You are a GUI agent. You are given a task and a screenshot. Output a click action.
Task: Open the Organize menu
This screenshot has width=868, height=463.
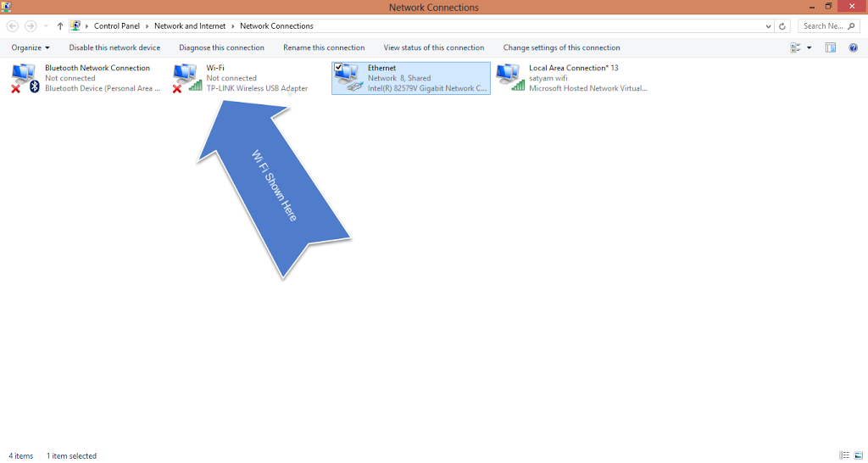[31, 47]
